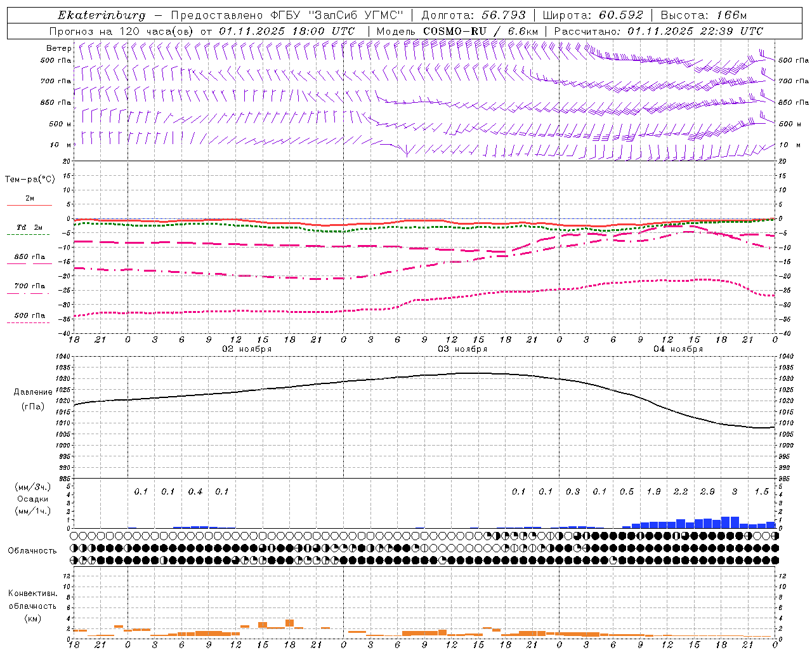Click the precipitation value "1.9"
The height and width of the screenshot is (650, 812).
click(x=653, y=491)
